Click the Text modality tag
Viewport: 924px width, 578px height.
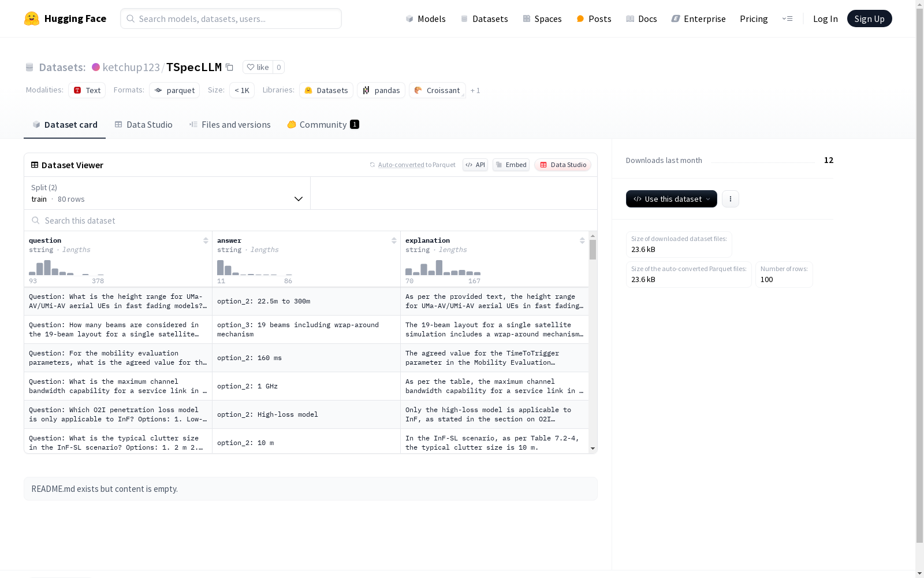[87, 90]
